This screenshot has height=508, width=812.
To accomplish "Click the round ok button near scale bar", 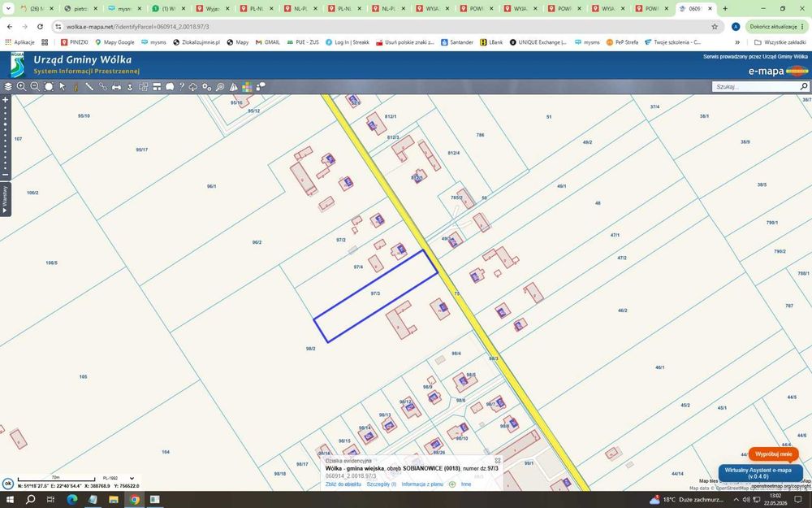I will coord(7,484).
